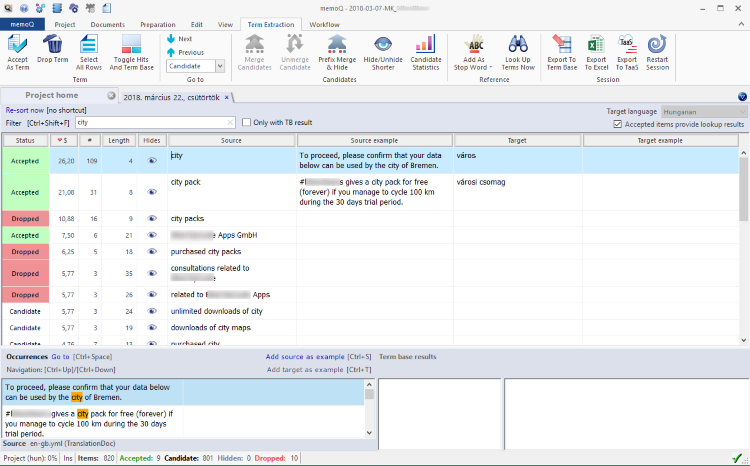750x466 pixels.
Task: Click Look Up Terms Now binoculars
Action: [x=518, y=44]
